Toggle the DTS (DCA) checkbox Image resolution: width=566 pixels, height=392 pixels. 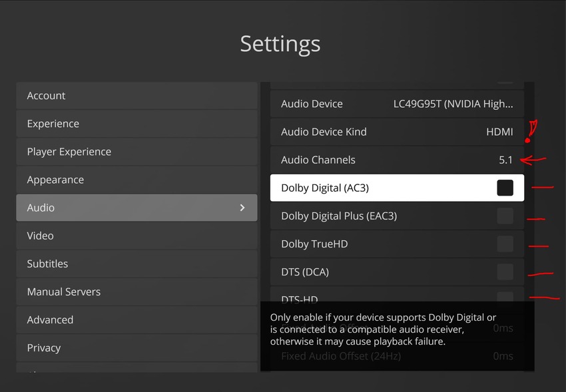pyautogui.click(x=505, y=272)
